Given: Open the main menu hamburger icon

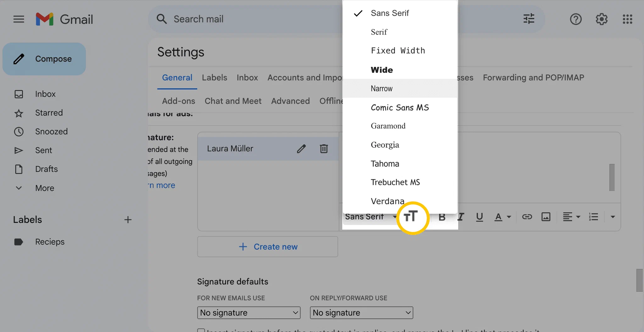Looking at the screenshot, I should pyautogui.click(x=19, y=19).
